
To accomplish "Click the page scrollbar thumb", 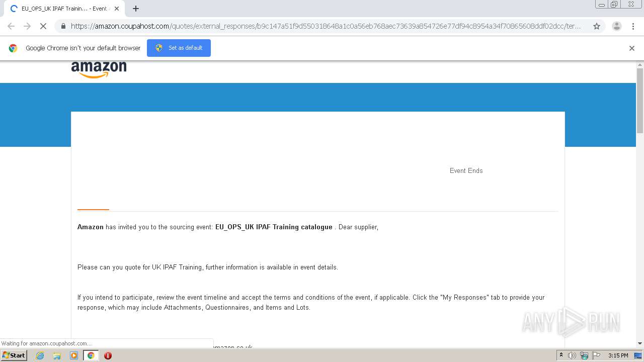I will tap(640, 101).
